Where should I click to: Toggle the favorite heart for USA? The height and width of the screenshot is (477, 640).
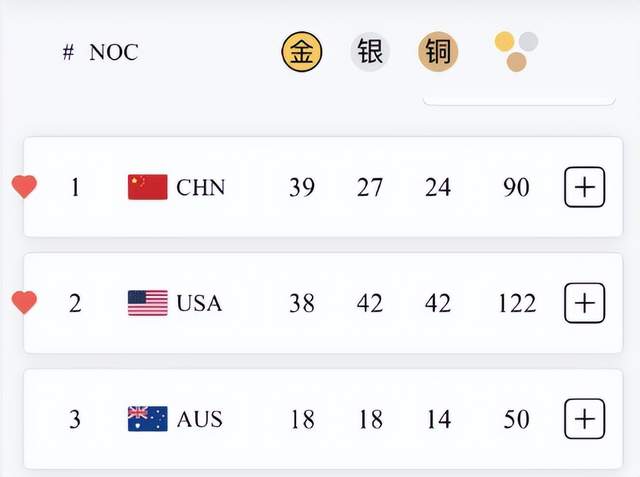point(24,302)
